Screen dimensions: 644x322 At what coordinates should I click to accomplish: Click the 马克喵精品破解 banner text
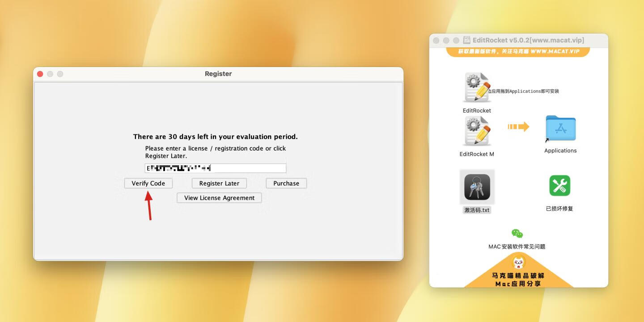point(518,276)
